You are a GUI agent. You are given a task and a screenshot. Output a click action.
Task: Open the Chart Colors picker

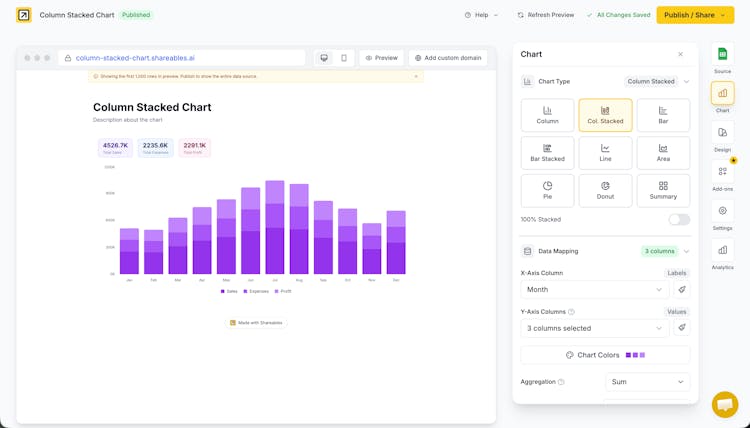[x=605, y=355]
